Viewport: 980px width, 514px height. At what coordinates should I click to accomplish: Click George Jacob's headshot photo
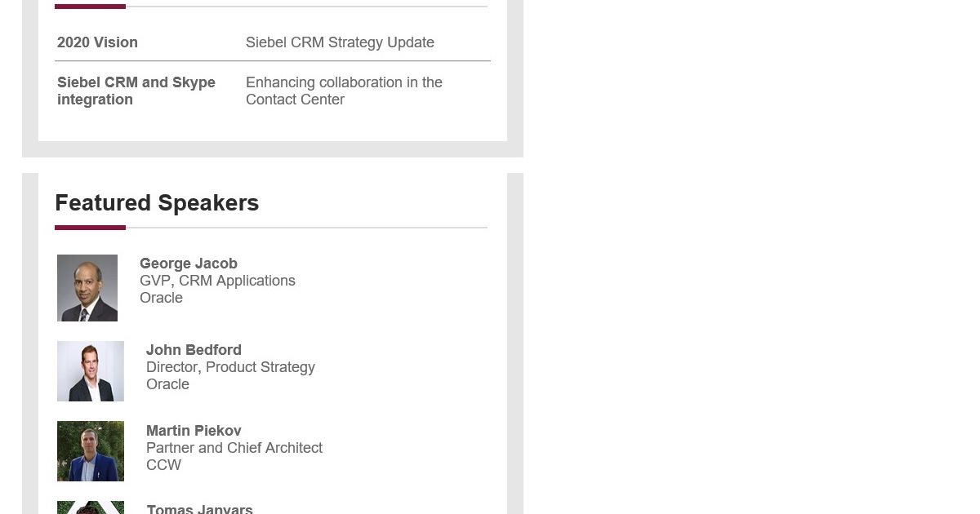tap(87, 288)
